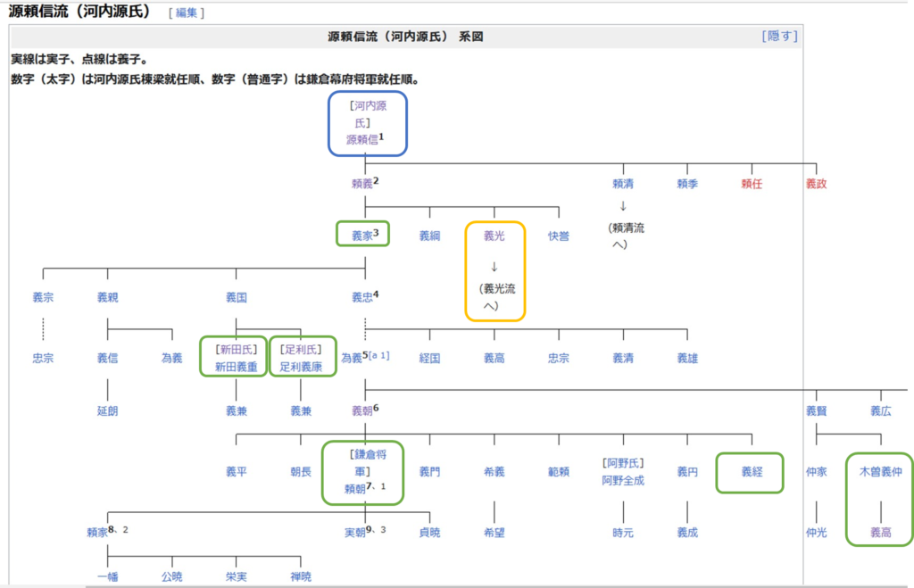Open the 義賢 link
Screen dimensions: 914x588
pyautogui.click(x=816, y=410)
